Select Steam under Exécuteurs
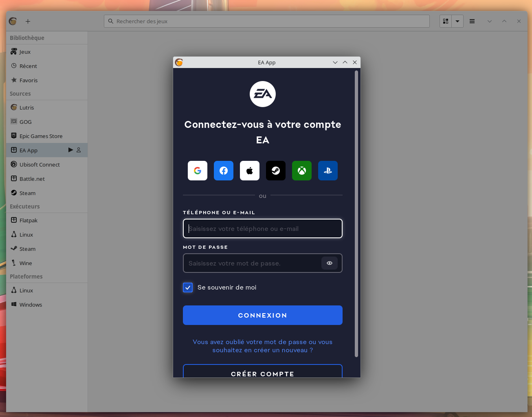532x417 pixels. pos(47,249)
